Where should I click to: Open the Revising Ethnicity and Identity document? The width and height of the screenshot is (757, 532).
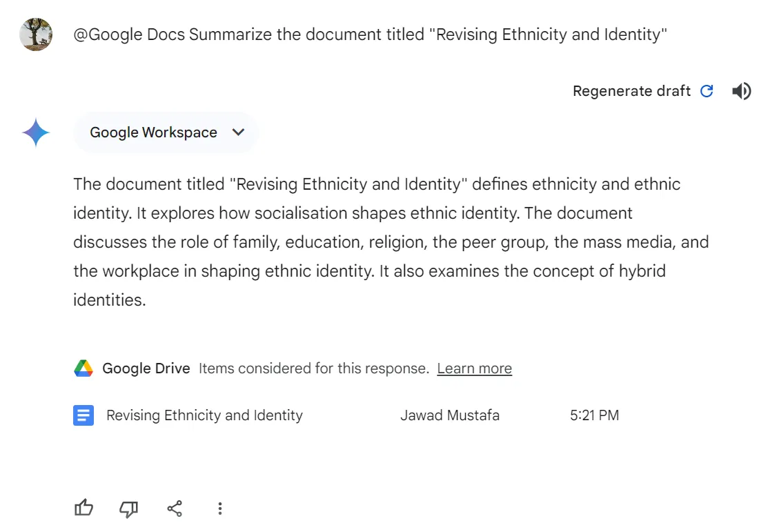(204, 415)
